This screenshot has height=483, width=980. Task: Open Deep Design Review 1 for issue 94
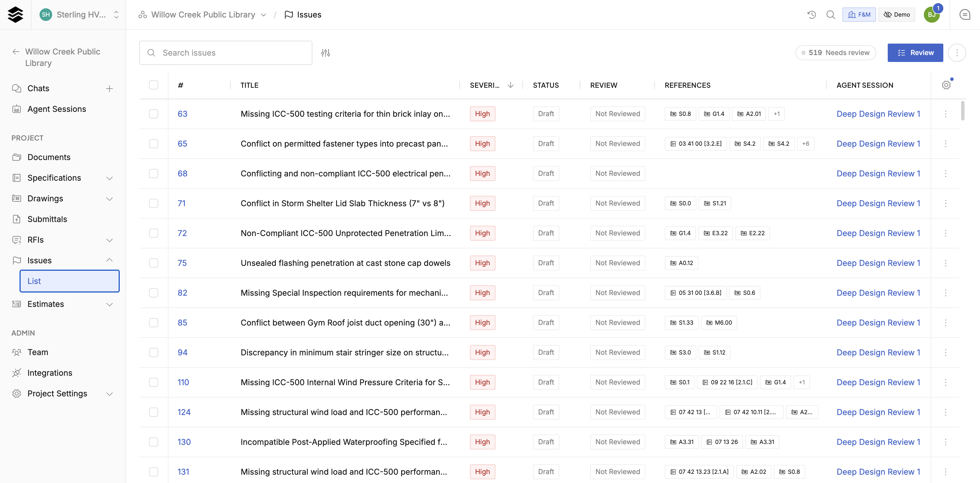pyautogui.click(x=878, y=352)
